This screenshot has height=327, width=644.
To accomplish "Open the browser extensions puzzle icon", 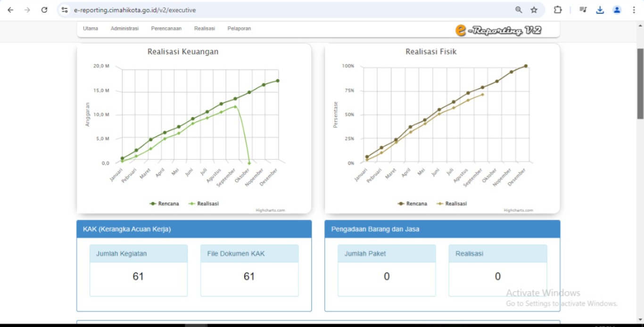I will 558,10.
